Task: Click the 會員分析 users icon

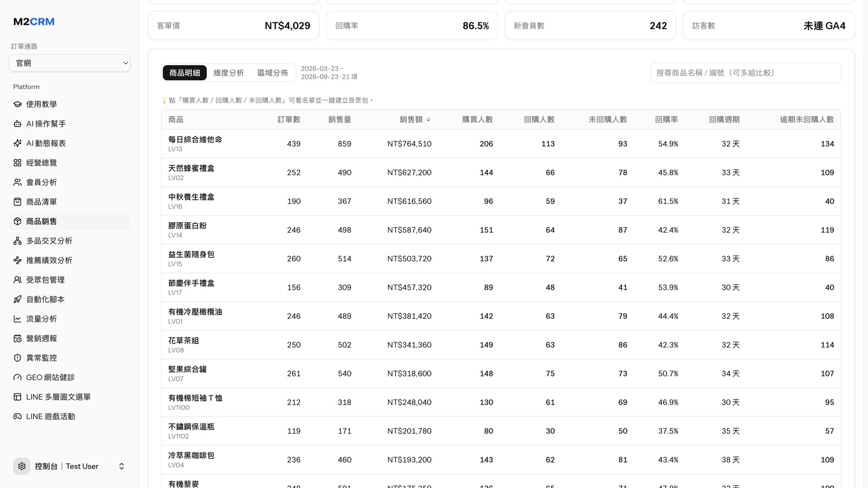Action: point(17,182)
